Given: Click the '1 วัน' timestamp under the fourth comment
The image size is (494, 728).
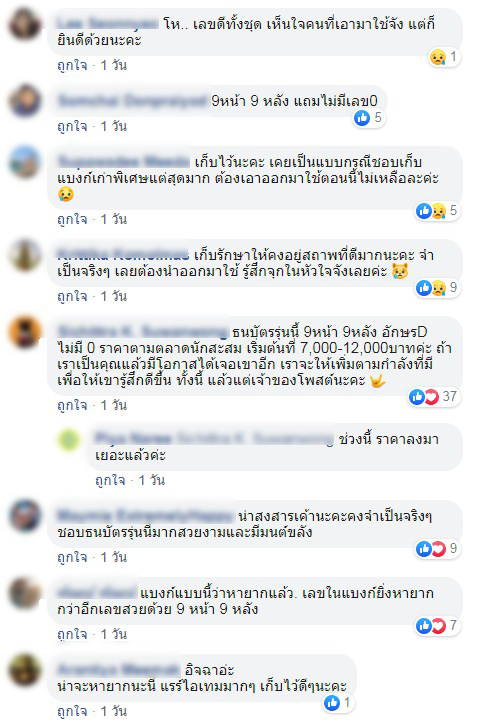Looking at the screenshot, I should (x=114, y=296).
